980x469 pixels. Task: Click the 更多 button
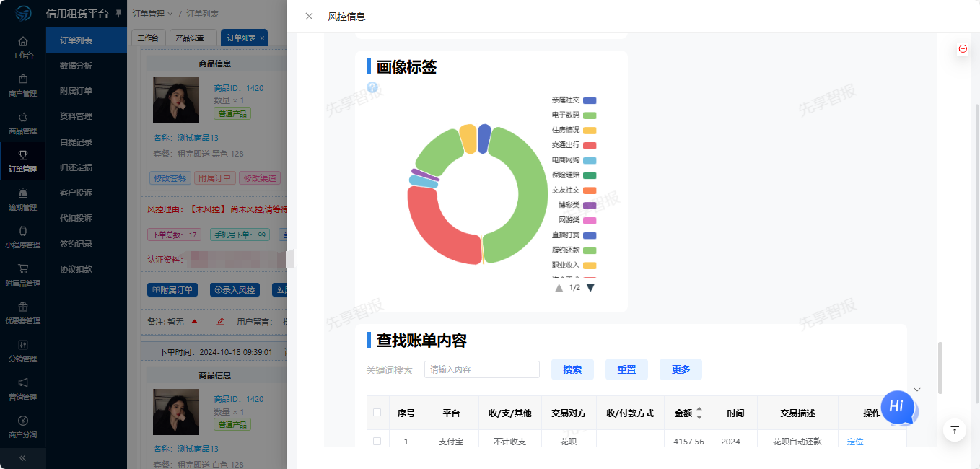click(x=681, y=369)
